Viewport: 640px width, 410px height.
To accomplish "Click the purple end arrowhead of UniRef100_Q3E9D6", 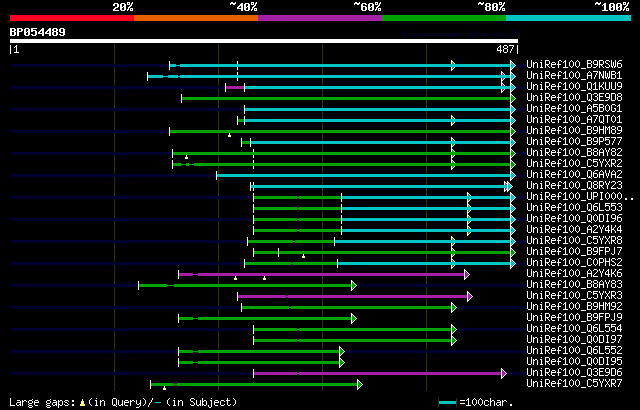I will tap(504, 373).
